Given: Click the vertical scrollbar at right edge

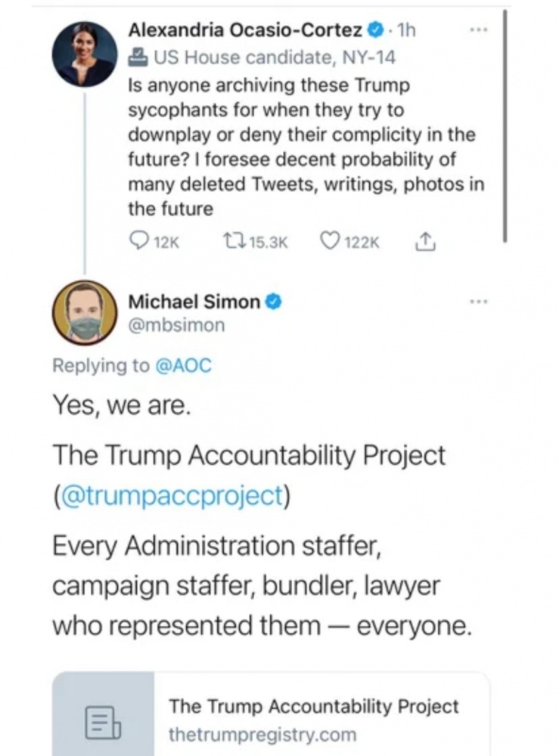Looking at the screenshot, I should (505, 125).
